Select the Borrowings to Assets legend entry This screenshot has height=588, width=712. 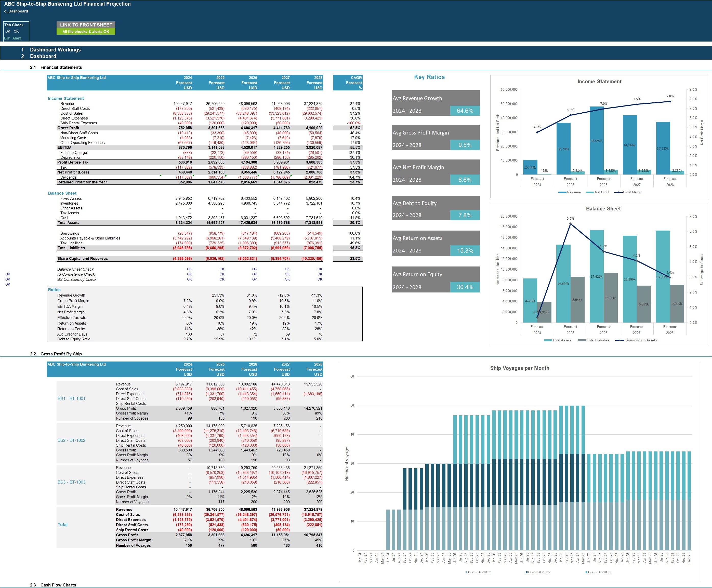tap(636, 340)
